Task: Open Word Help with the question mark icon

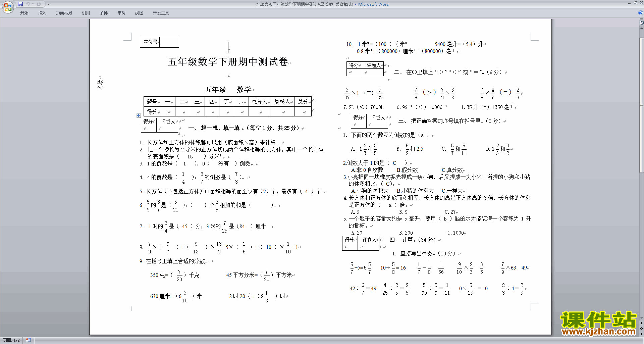Action: (641, 13)
